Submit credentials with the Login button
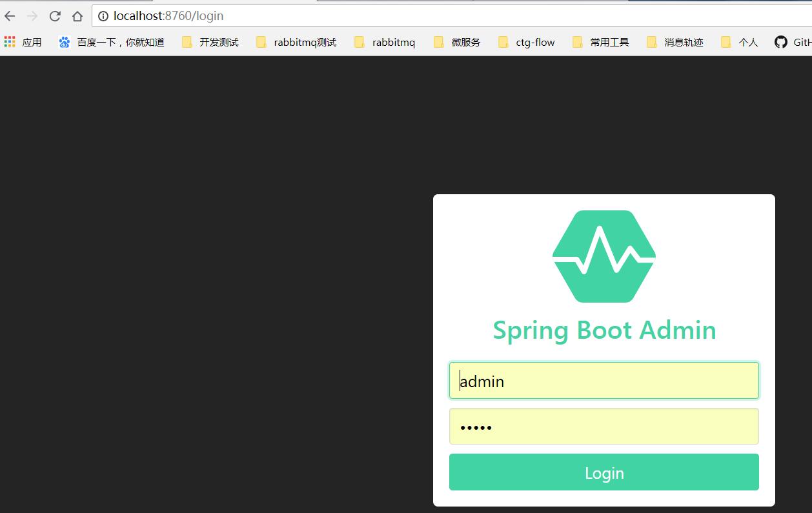This screenshot has height=513, width=812. (x=604, y=472)
